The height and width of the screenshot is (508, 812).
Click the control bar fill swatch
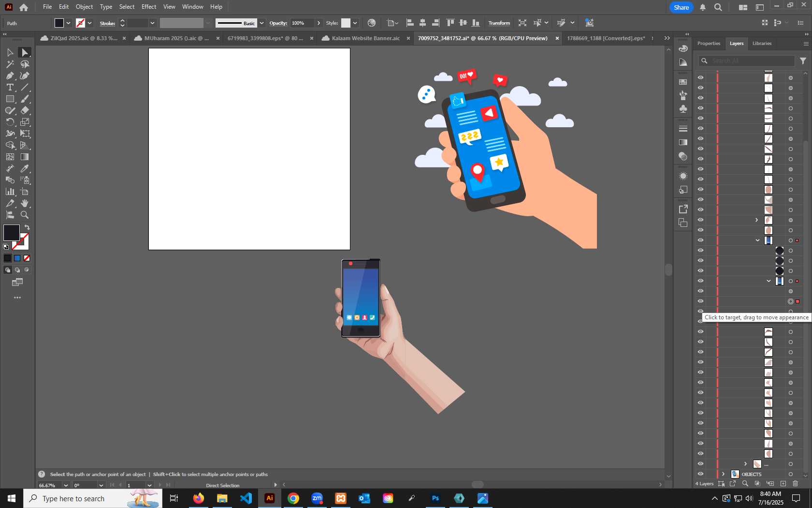pyautogui.click(x=59, y=23)
